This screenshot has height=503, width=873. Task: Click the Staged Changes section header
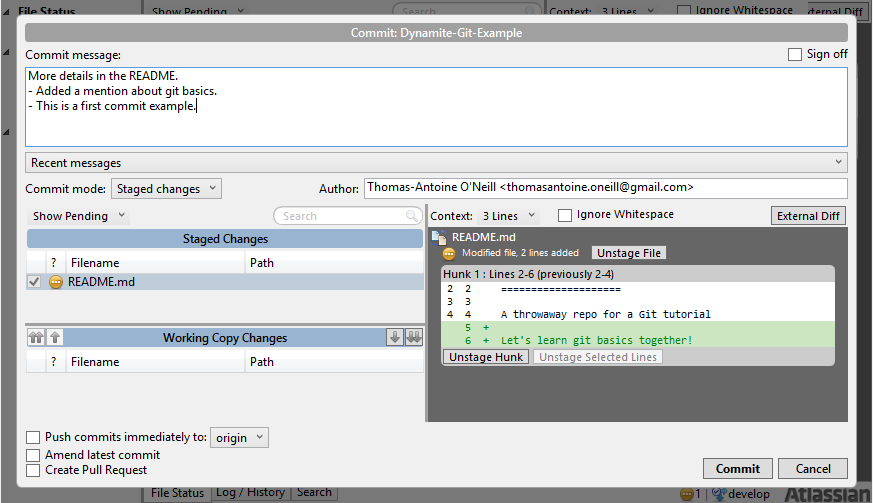pyautogui.click(x=225, y=239)
